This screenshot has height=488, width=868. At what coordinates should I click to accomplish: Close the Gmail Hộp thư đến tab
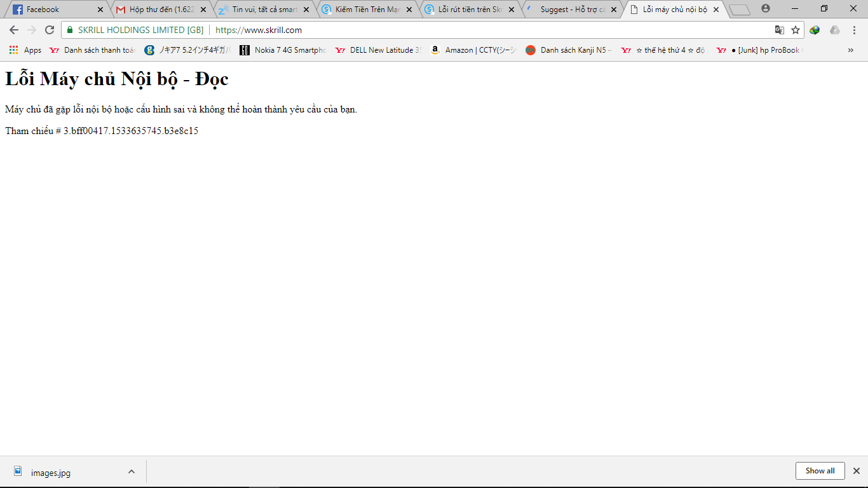click(x=203, y=10)
